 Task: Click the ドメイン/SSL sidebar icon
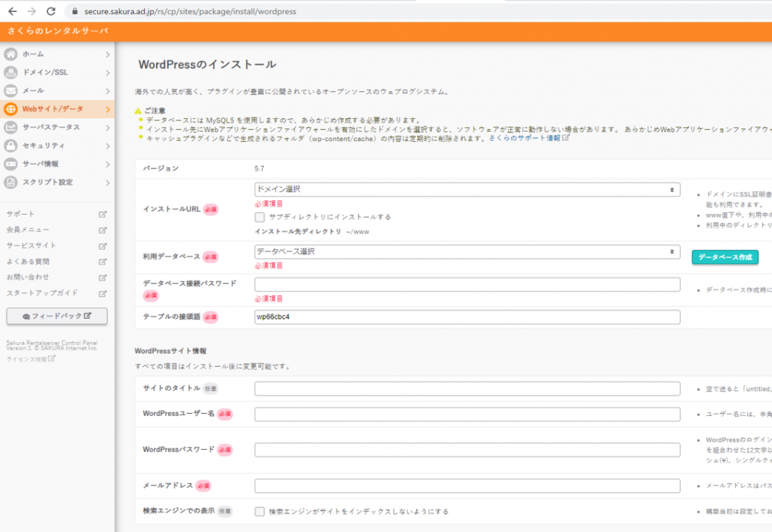tap(11, 72)
